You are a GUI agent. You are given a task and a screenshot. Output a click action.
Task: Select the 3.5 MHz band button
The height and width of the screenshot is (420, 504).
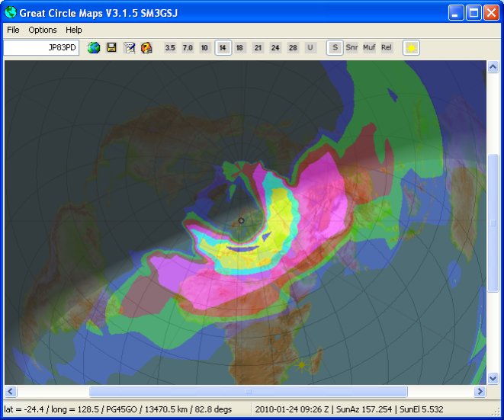(x=169, y=48)
